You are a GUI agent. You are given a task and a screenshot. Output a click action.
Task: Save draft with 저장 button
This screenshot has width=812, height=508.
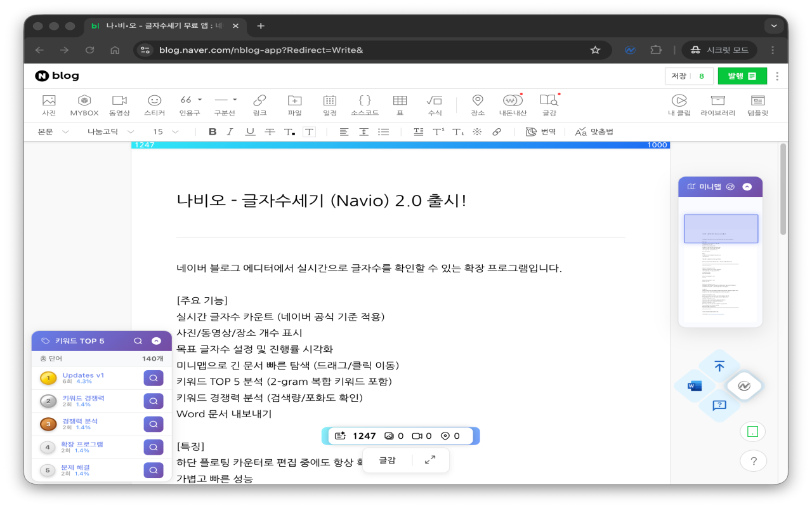(x=678, y=76)
